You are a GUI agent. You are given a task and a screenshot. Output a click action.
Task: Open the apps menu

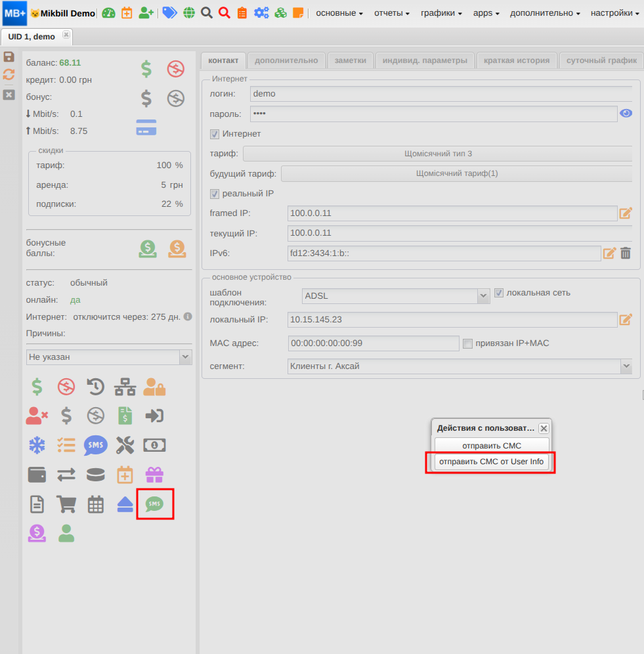486,13
